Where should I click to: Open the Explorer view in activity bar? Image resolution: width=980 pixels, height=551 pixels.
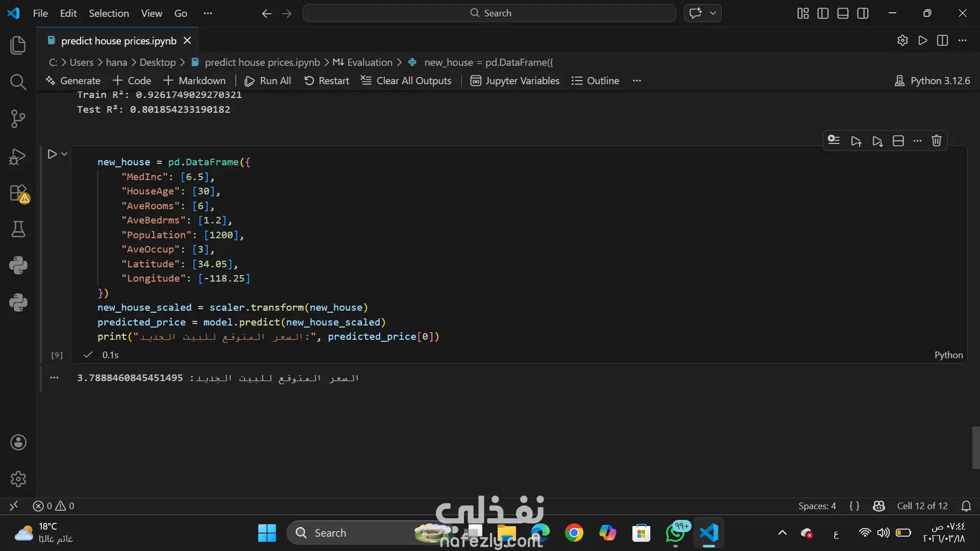18,45
